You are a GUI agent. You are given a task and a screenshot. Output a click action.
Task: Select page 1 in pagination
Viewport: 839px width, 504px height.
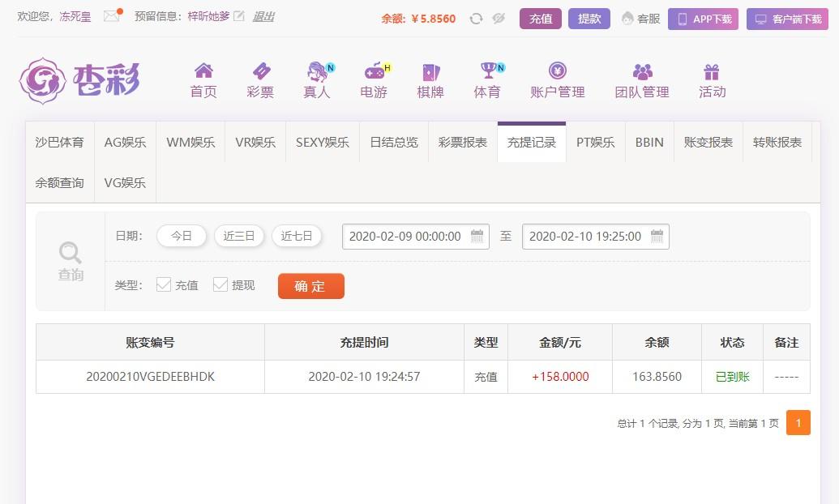pyautogui.click(x=798, y=422)
